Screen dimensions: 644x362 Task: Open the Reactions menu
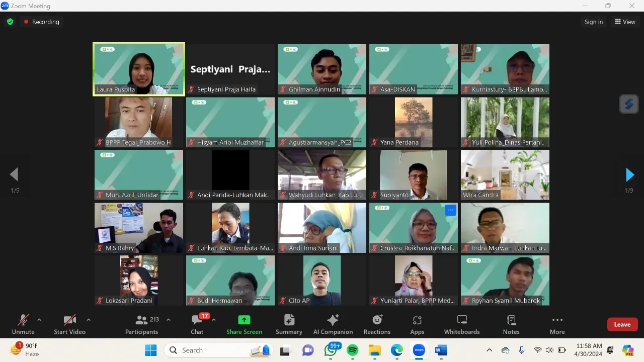377,324
